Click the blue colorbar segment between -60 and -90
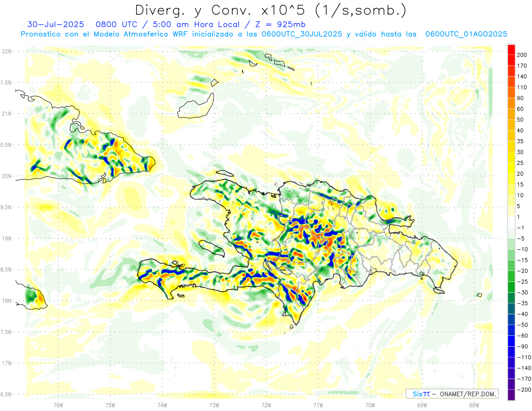This screenshot has height=411, width=532. pyautogui.click(x=511, y=341)
